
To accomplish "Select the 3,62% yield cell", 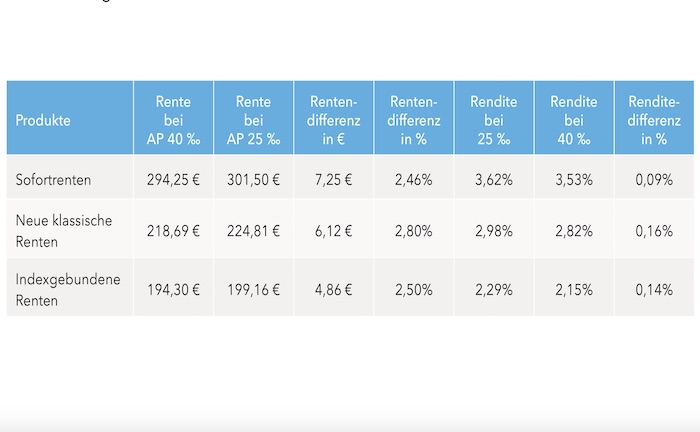I will point(493,180).
